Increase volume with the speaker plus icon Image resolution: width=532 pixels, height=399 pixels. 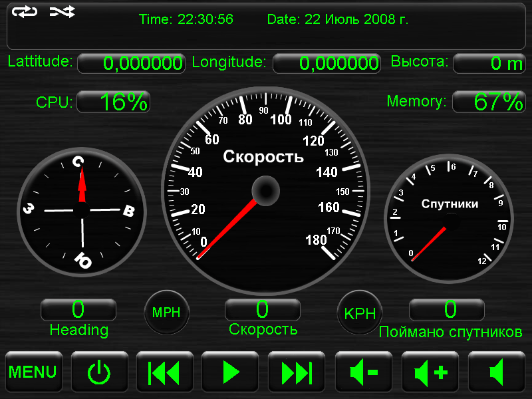coord(430,372)
